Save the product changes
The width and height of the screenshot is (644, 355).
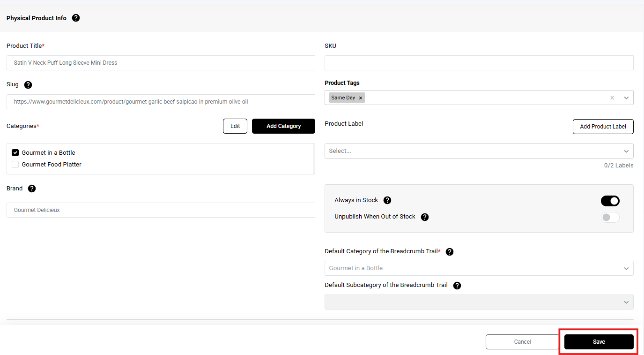599,342
